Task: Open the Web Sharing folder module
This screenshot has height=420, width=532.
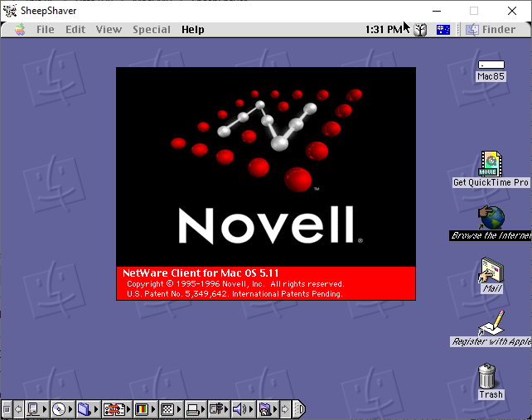Action: 268,409
